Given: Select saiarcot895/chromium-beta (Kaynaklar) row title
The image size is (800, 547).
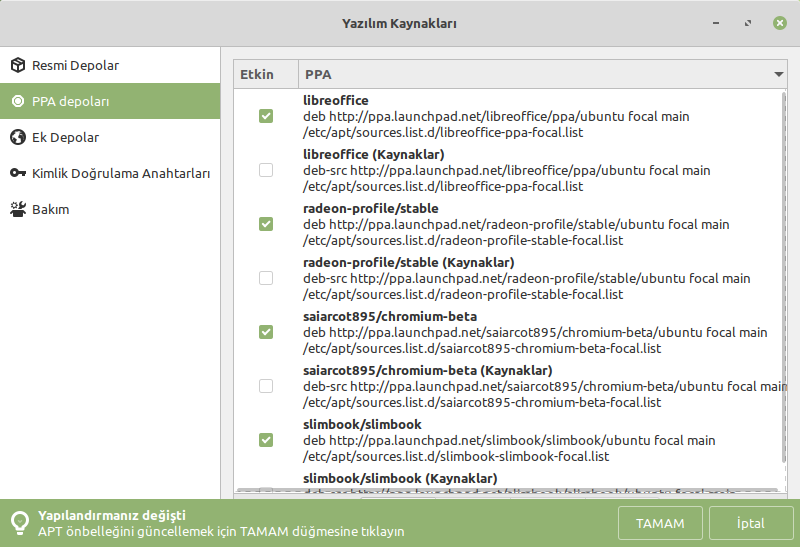Looking at the screenshot, I should point(428,370).
